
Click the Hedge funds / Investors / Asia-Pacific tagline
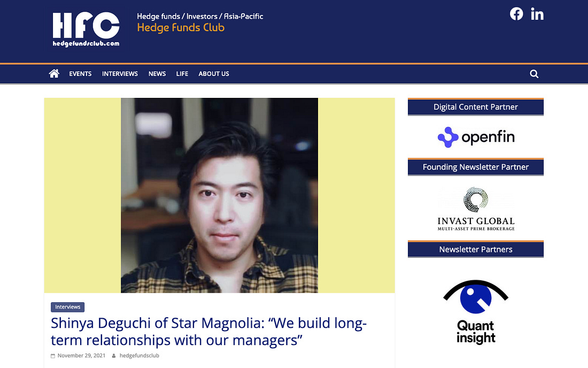point(200,16)
